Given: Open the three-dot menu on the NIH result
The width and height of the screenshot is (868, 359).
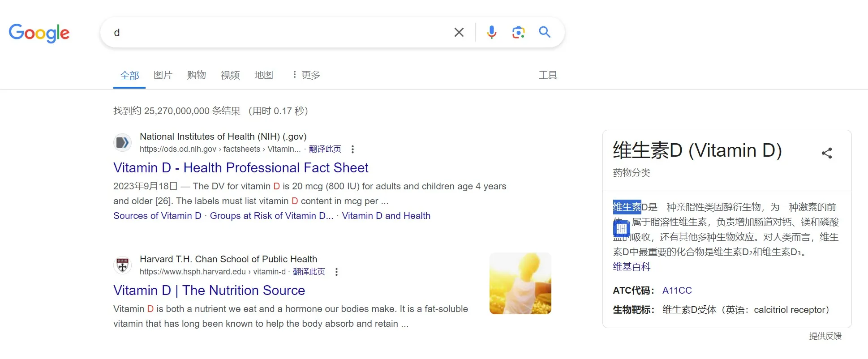Looking at the screenshot, I should (x=352, y=149).
